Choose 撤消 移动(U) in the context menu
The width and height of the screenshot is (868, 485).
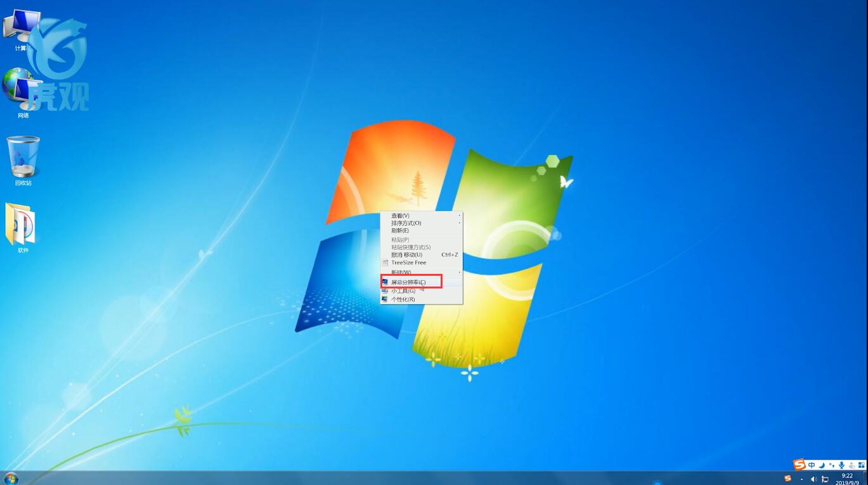(421, 255)
